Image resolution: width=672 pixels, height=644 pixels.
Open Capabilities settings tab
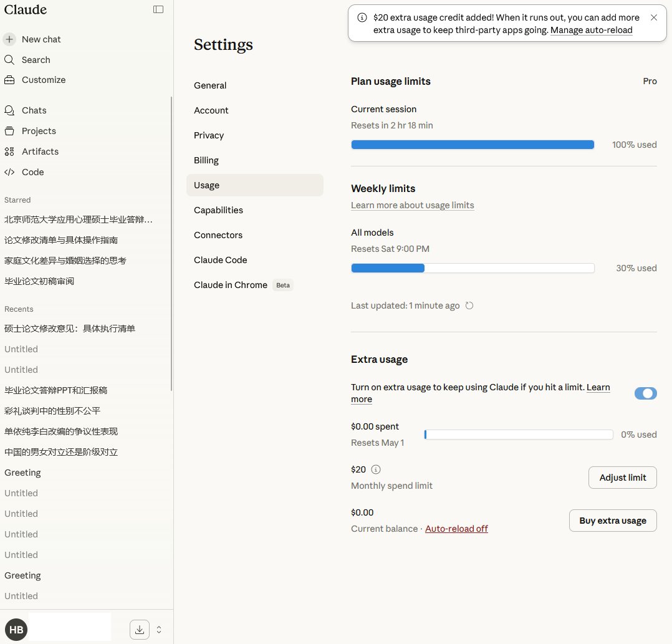[254, 210]
